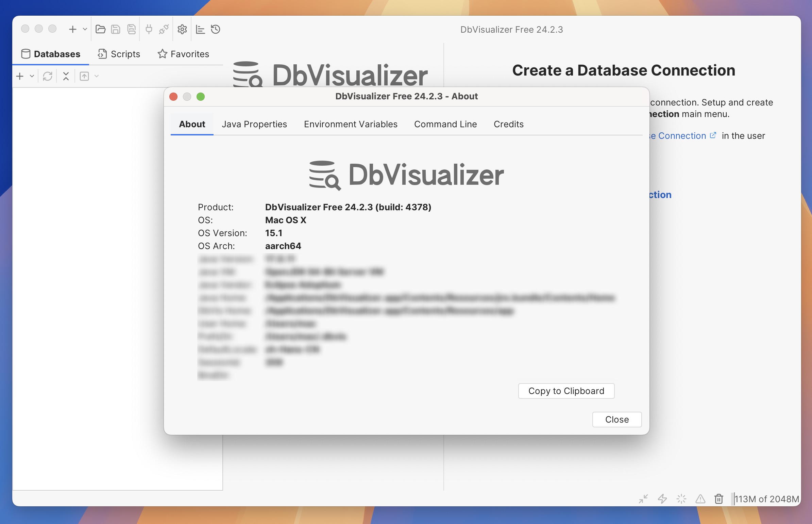Switch to the Environment Variables tab

(x=350, y=124)
